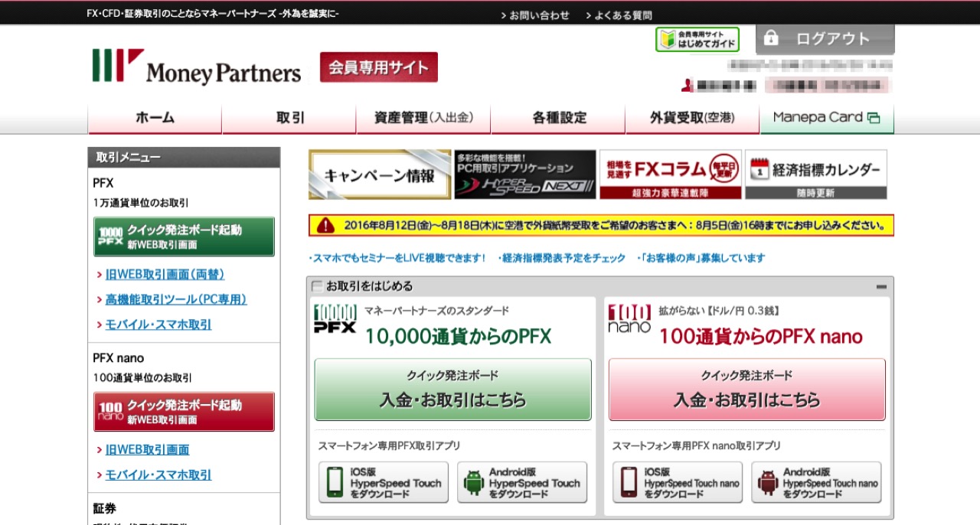Screen dimensions: 980x525
Task: Download Android版 HyperSpeed Touch app
Action: point(522,482)
